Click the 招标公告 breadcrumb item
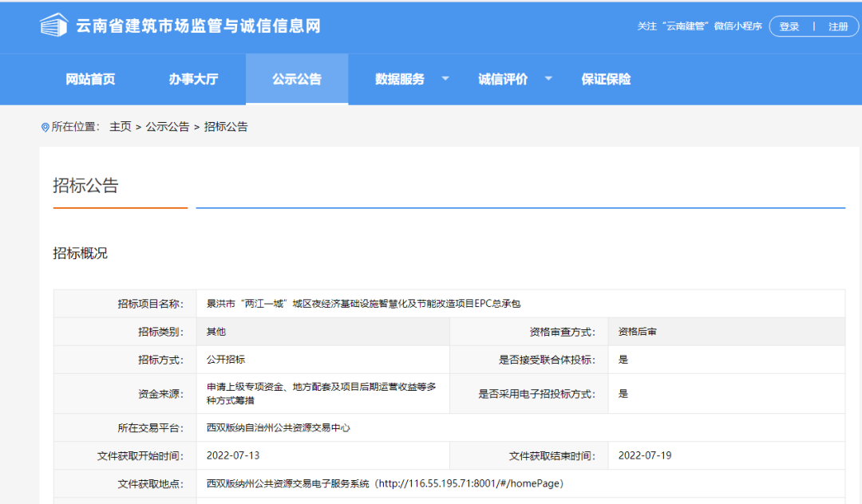 [226, 127]
